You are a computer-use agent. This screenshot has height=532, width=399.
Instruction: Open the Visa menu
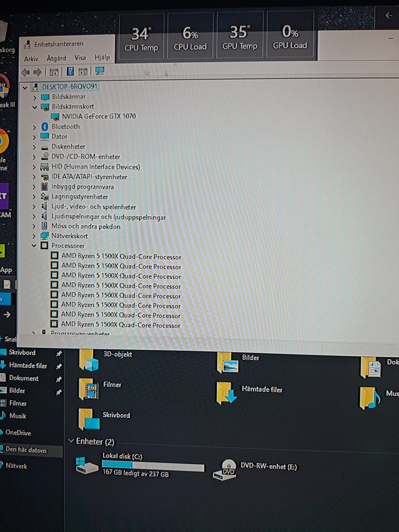[80, 58]
